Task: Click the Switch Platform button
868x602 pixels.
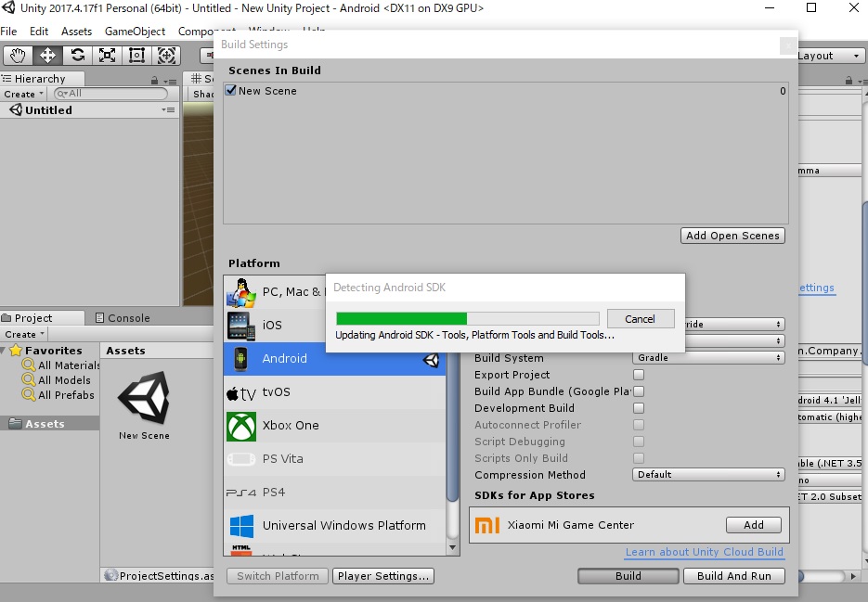Action: click(278, 576)
